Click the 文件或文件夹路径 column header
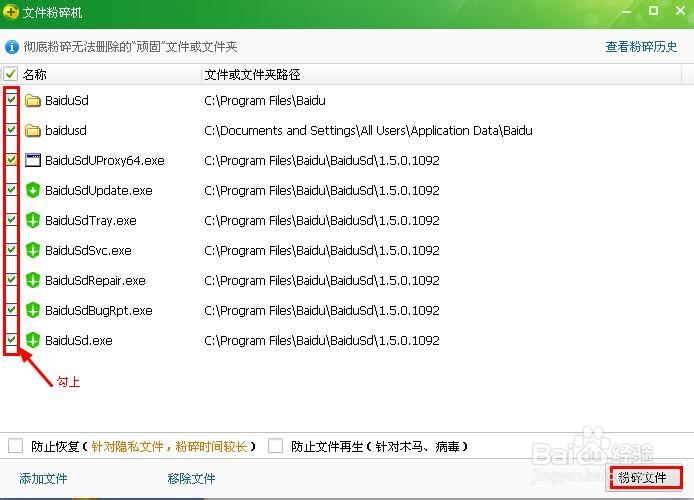Viewport: 694px width, 500px height. point(252,74)
